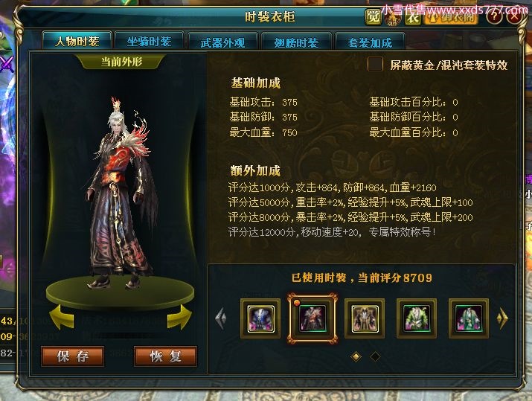532x401 pixels.
Task: Open the 武器外观 tab
Action: [x=223, y=42]
